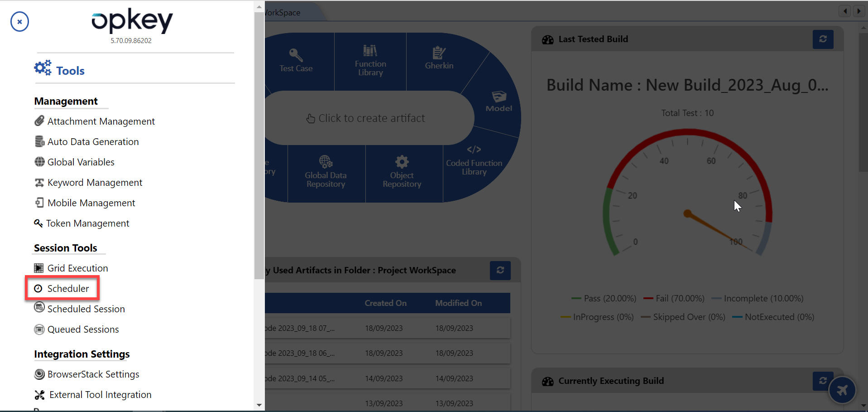Create a Global Data Repository artifact
The image size is (868, 412).
click(x=326, y=172)
